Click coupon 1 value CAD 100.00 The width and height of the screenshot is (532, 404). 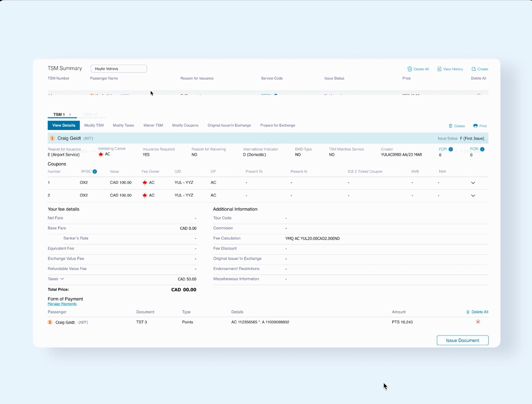[120, 182]
